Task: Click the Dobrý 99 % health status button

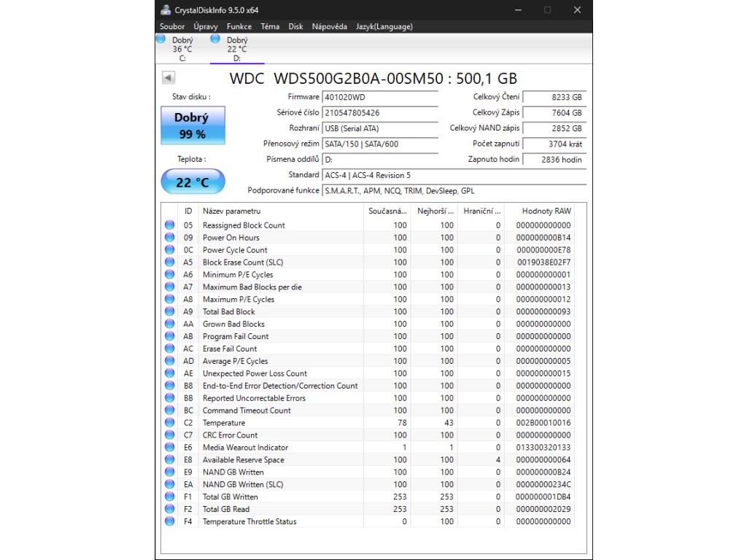Action: tap(193, 125)
